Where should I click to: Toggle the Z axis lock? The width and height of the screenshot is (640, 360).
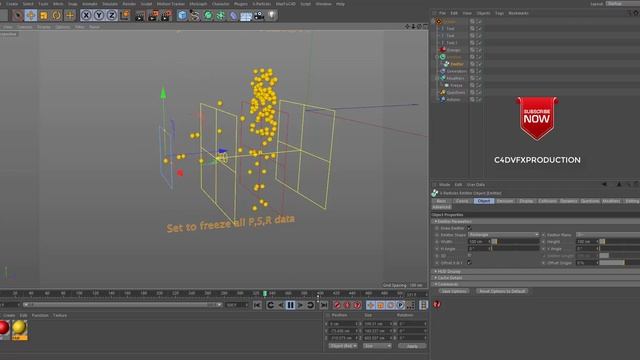point(111,16)
